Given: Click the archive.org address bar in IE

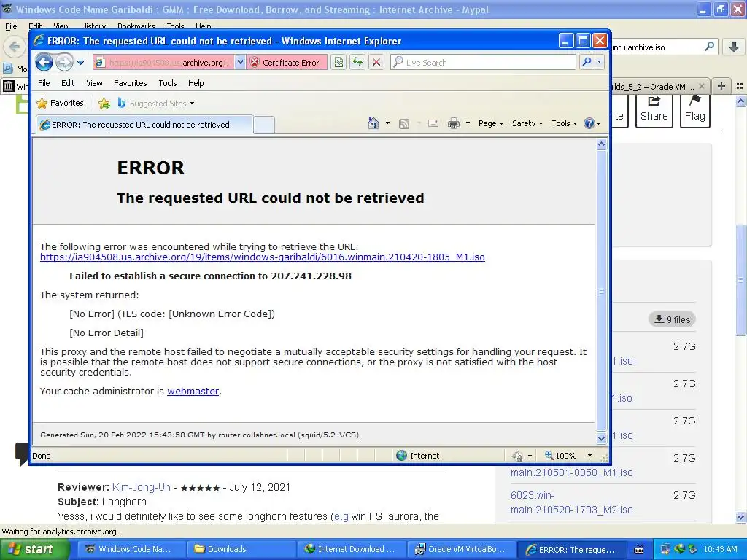Looking at the screenshot, I should pyautogui.click(x=163, y=63).
